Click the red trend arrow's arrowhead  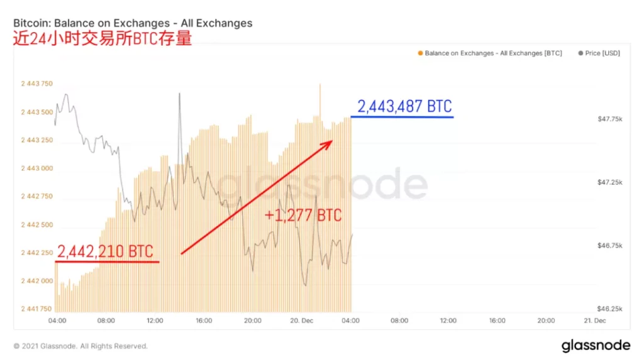328,144
